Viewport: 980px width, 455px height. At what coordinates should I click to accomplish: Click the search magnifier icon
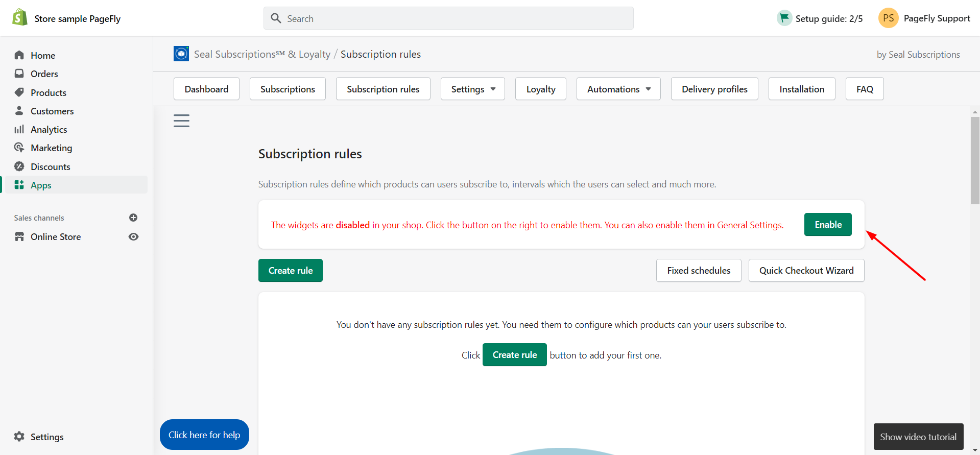coord(276,18)
